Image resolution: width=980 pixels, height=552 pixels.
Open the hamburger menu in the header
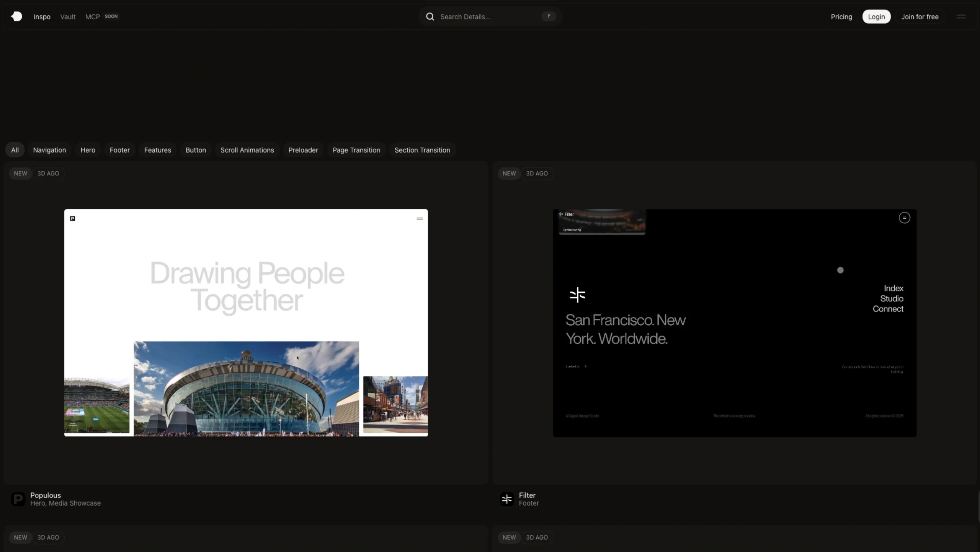(961, 16)
